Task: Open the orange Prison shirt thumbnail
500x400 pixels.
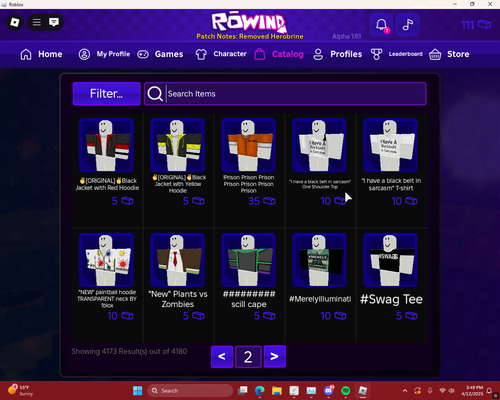Action: pos(248,145)
